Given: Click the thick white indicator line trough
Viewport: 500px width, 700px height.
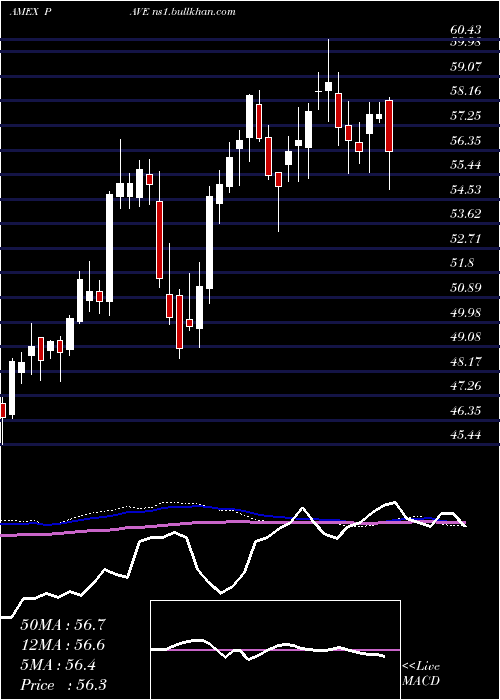Looking at the screenshot, I should click(x=221, y=593).
